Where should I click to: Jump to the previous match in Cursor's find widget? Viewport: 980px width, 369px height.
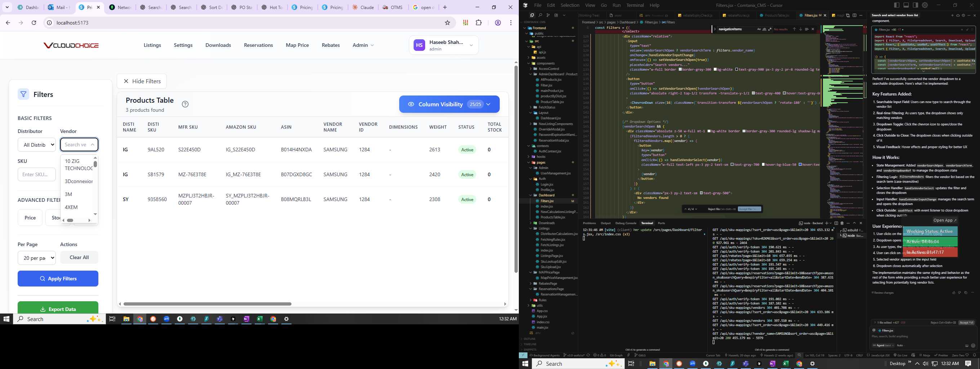point(794,29)
